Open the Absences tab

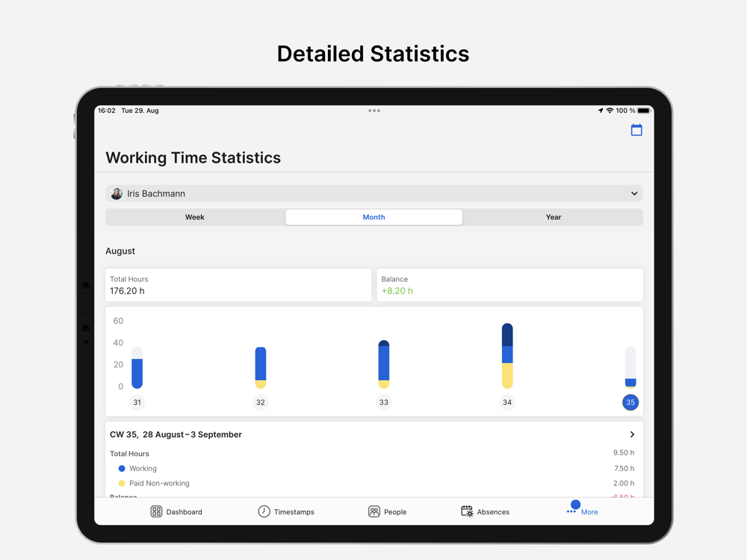click(485, 511)
